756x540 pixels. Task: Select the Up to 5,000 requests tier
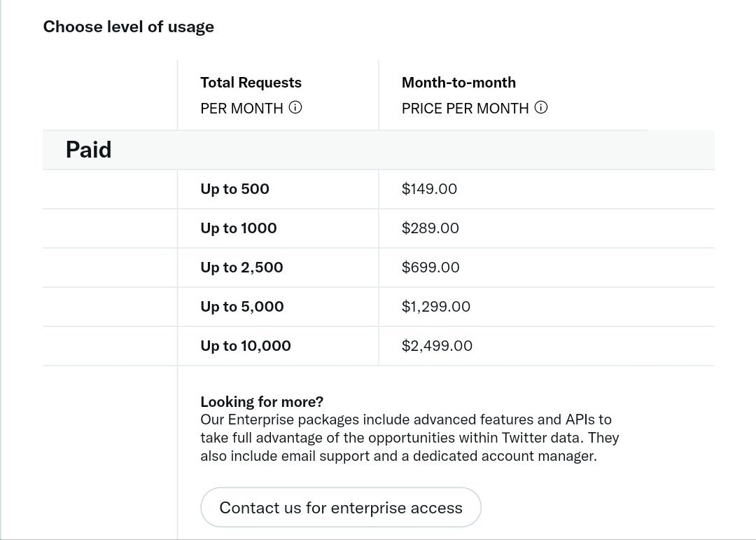tap(242, 307)
